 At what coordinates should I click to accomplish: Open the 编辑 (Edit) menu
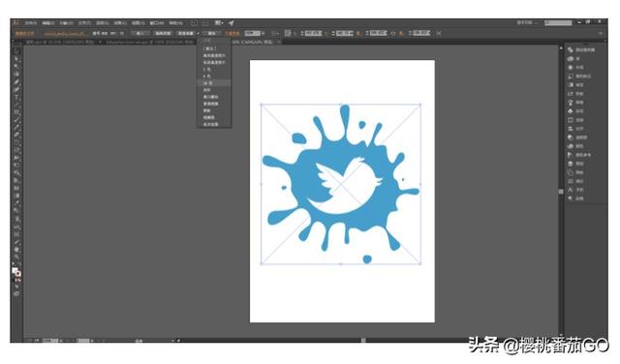[x=48, y=23]
